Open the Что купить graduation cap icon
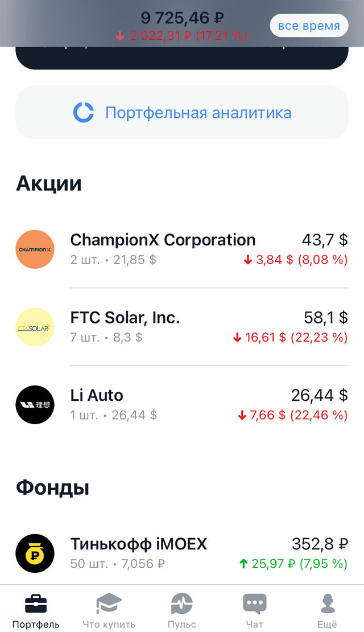The image size is (364, 632). pyautogui.click(x=109, y=603)
